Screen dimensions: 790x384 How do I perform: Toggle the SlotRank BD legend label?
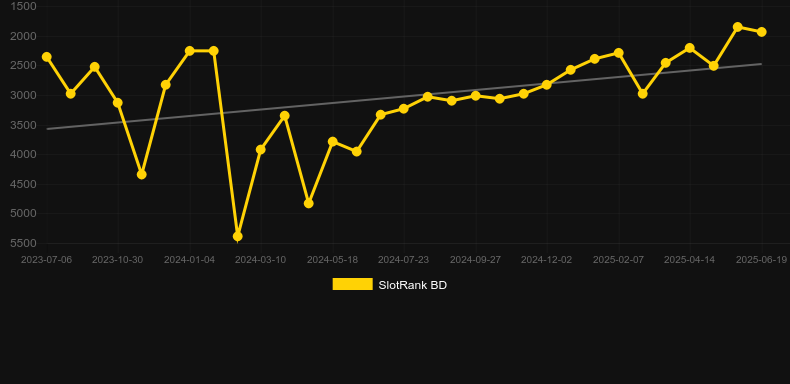(x=412, y=285)
